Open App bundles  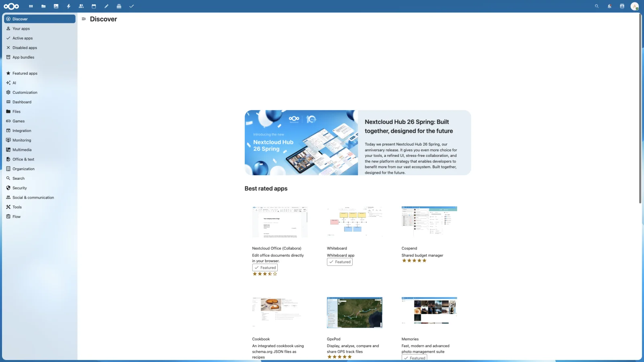40,57
